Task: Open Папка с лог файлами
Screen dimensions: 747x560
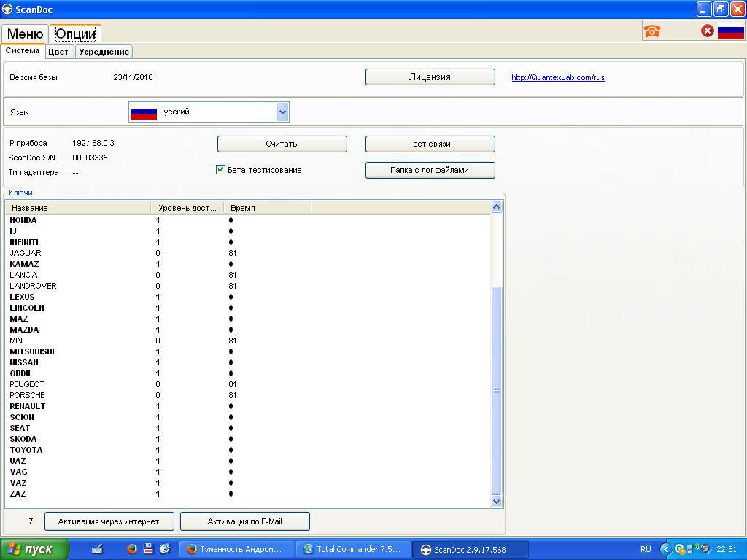Action: tap(430, 170)
